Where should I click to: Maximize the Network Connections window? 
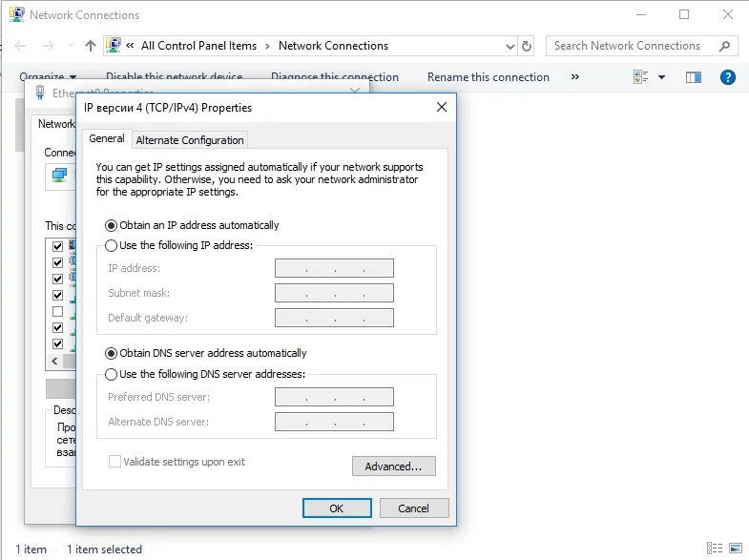pyautogui.click(x=684, y=14)
